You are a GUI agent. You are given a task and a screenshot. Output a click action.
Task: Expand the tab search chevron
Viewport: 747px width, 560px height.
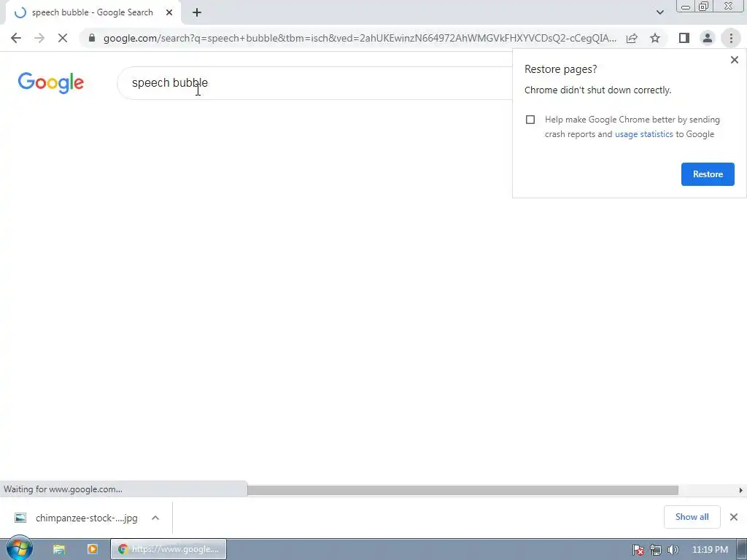[659, 12]
